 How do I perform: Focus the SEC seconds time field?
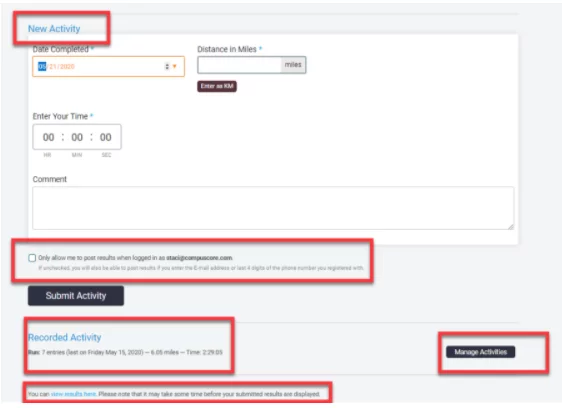pyautogui.click(x=106, y=137)
